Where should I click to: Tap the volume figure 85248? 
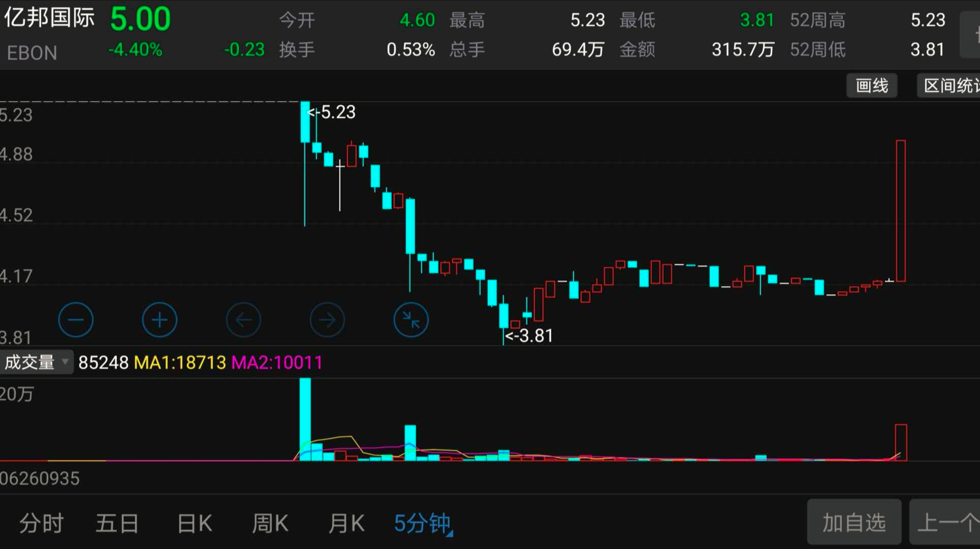(x=103, y=363)
